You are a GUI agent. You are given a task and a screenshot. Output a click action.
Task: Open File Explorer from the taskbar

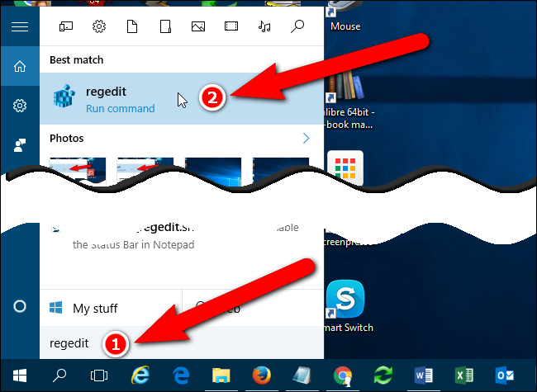[221, 375]
